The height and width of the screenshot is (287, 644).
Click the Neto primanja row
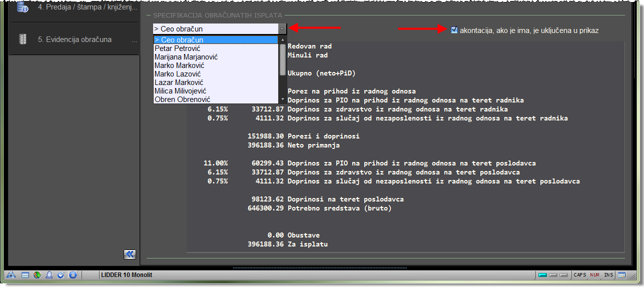coord(294,145)
